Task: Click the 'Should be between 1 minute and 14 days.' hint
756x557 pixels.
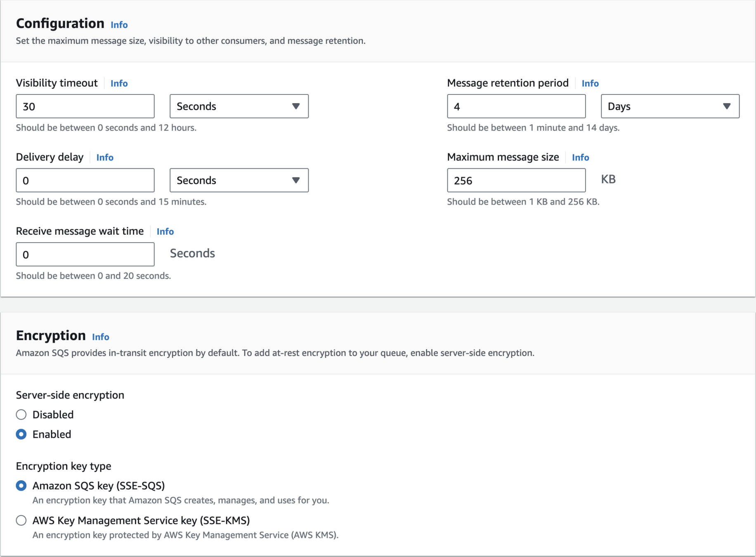Action: (533, 127)
